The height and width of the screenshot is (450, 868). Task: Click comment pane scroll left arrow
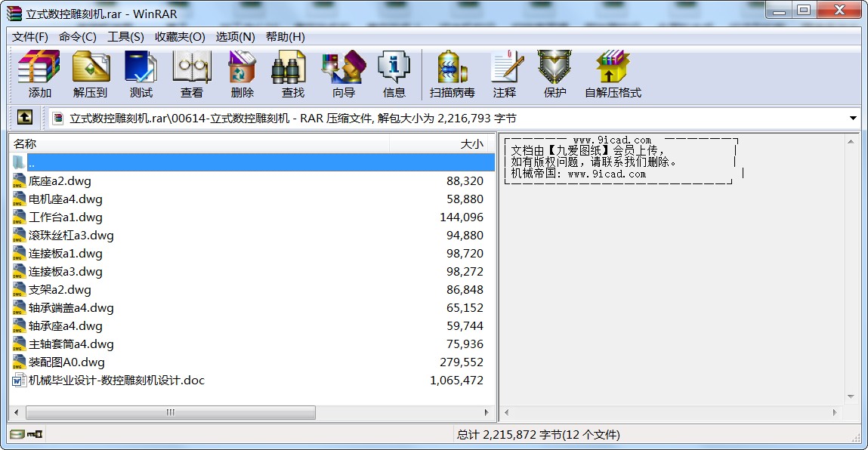coord(506,412)
